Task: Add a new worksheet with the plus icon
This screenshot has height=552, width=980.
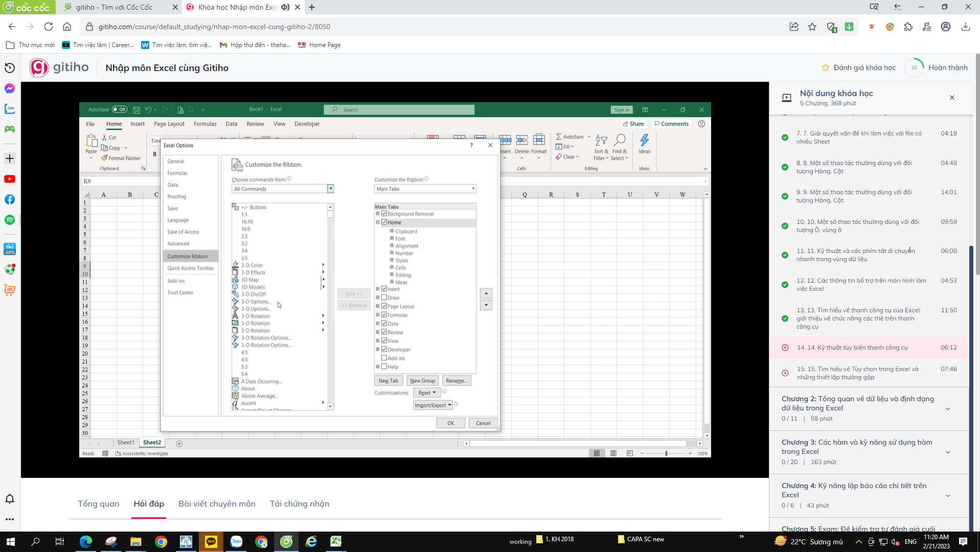Action: tap(179, 443)
